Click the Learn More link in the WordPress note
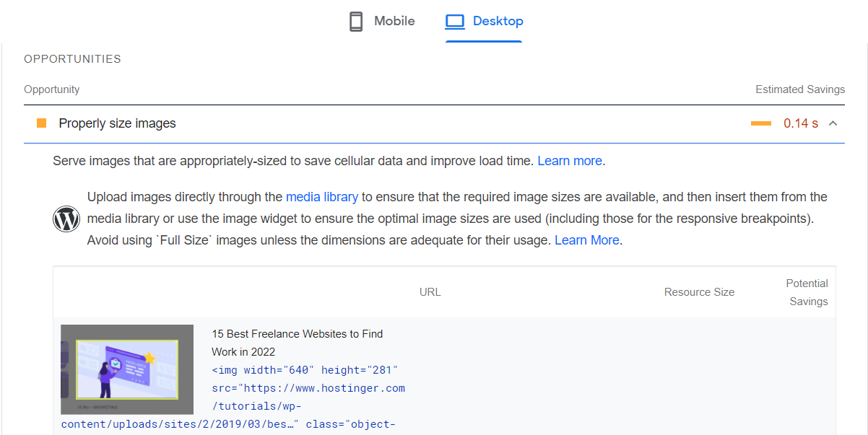Viewport: 868px width, 435px height. 587,240
